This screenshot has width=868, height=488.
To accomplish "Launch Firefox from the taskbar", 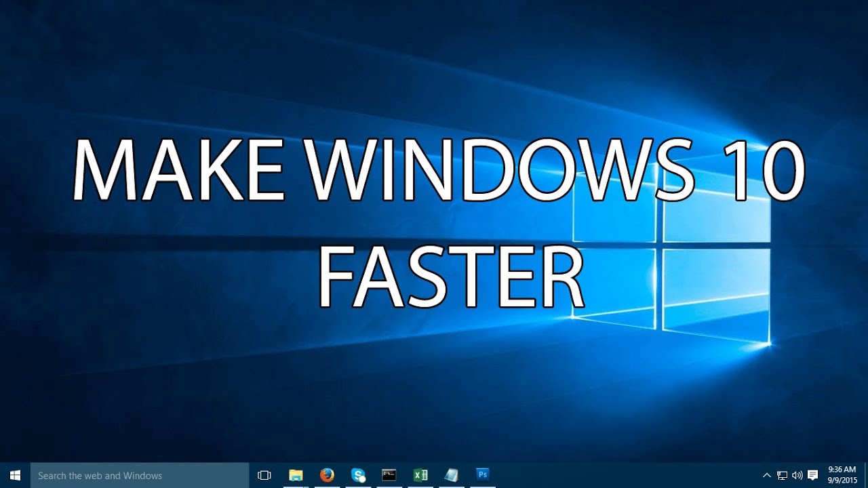I will tap(327, 475).
